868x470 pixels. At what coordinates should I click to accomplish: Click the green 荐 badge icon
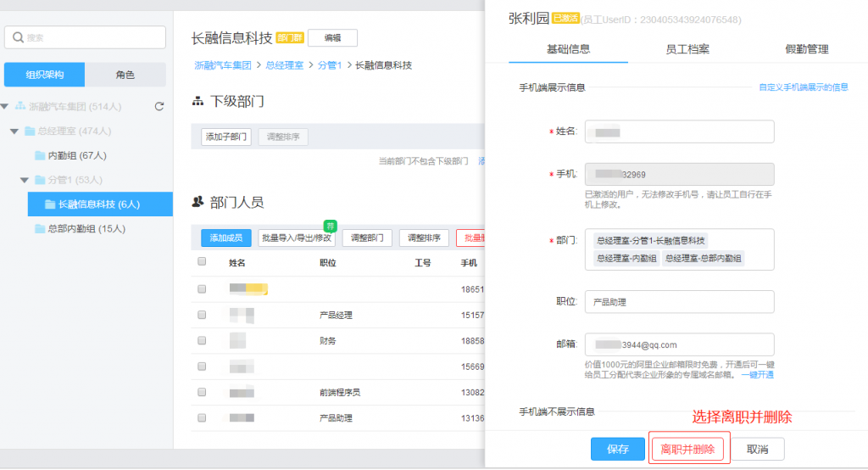click(331, 226)
